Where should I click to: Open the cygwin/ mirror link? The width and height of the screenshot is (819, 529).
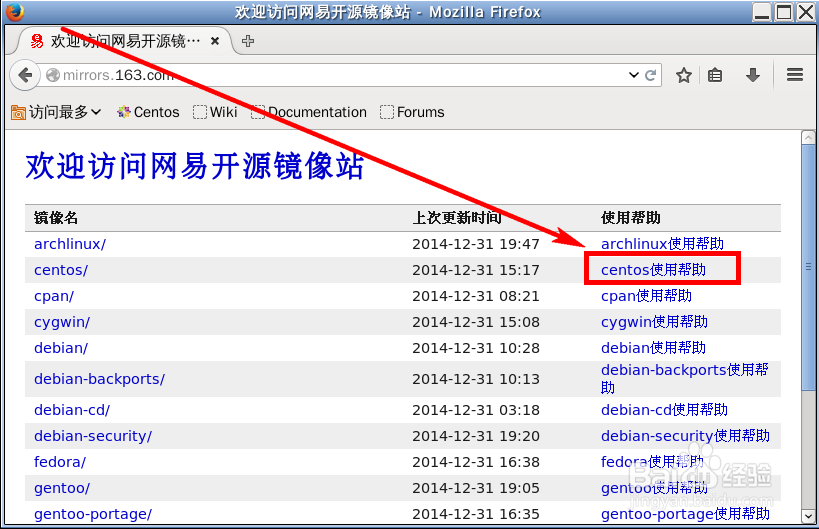(62, 322)
